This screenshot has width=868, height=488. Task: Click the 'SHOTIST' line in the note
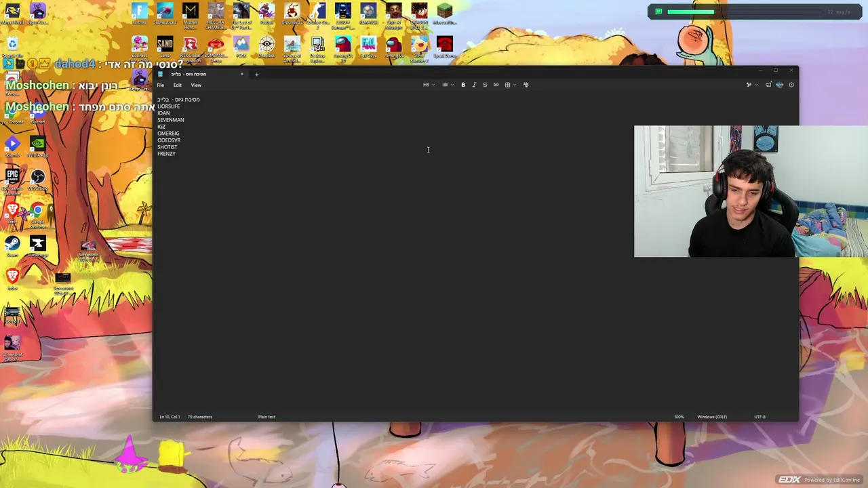167,147
